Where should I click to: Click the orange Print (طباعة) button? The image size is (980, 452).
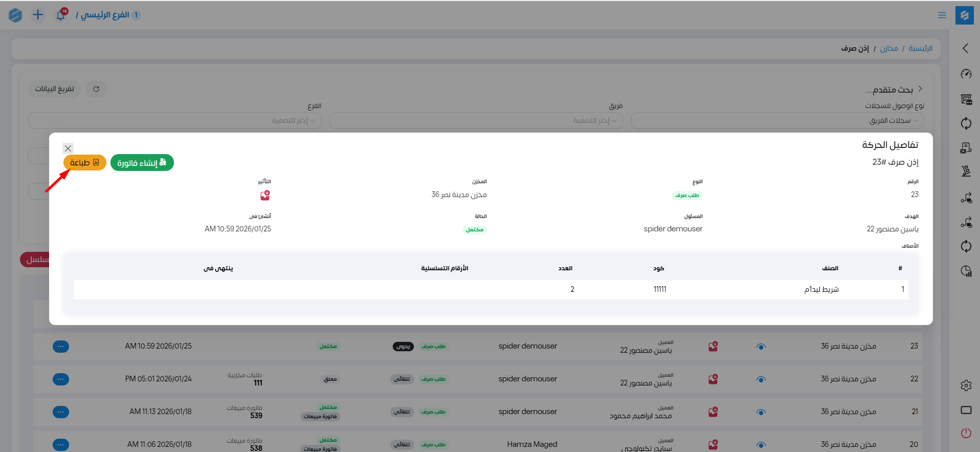pyautogui.click(x=84, y=163)
